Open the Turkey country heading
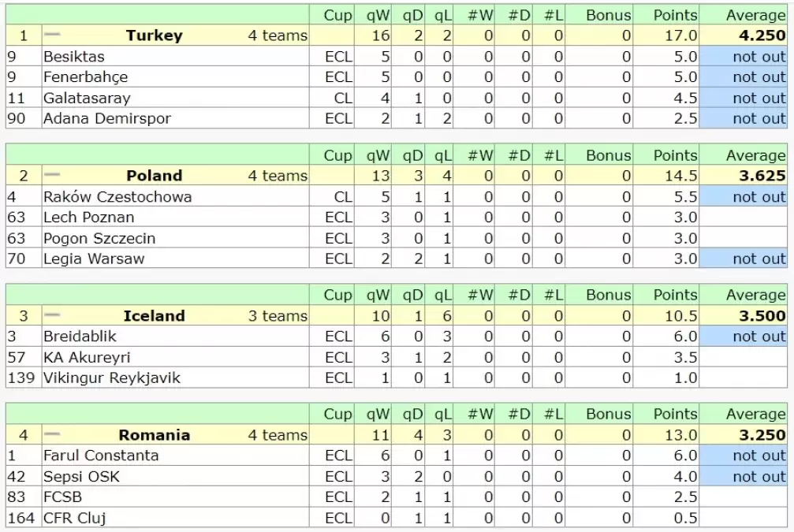Image resolution: width=794 pixels, height=532 pixels. 154,35
